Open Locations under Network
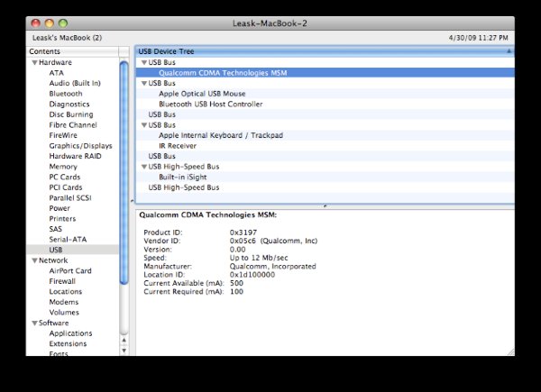Screen dimensions: 541x392 click(x=66, y=292)
